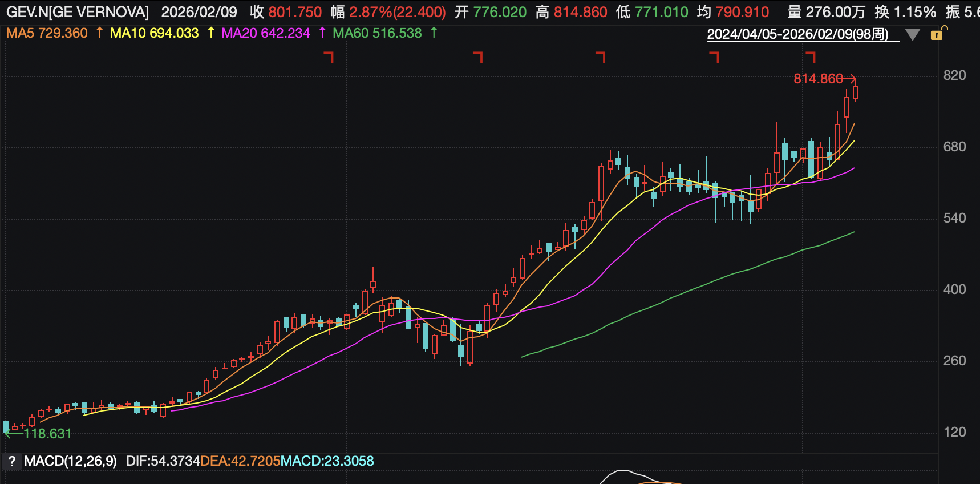This screenshot has height=484, width=980.
Task: Select the MA20 642.234 moving average label
Action: click(266, 33)
